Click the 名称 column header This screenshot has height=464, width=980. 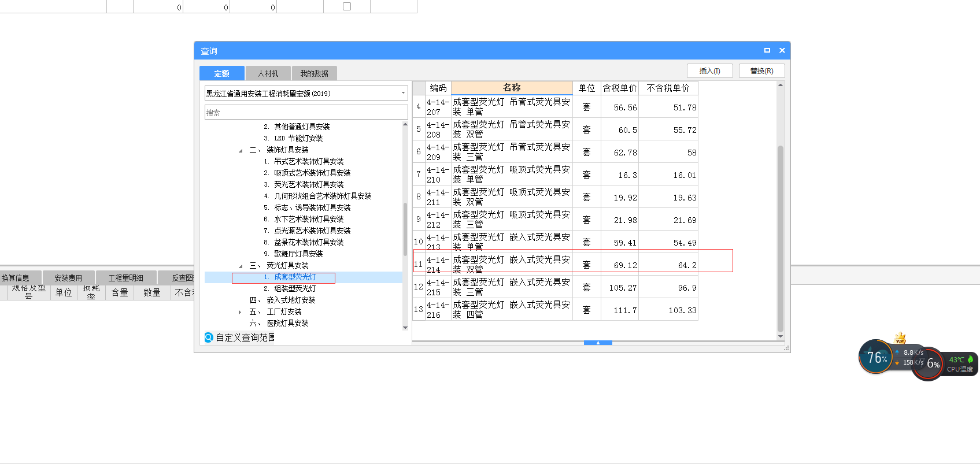click(512, 88)
